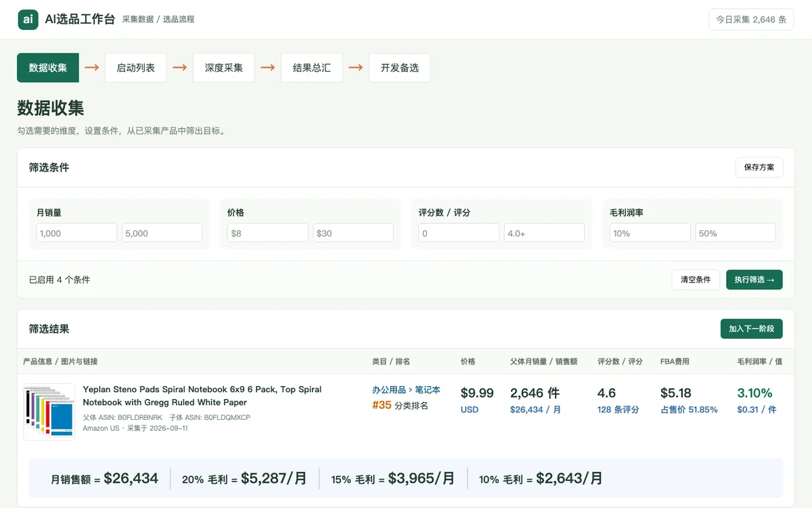Screen dimensions: 812x508
Task: Click the 评分数 / 评分 column header
Action: coord(620,362)
